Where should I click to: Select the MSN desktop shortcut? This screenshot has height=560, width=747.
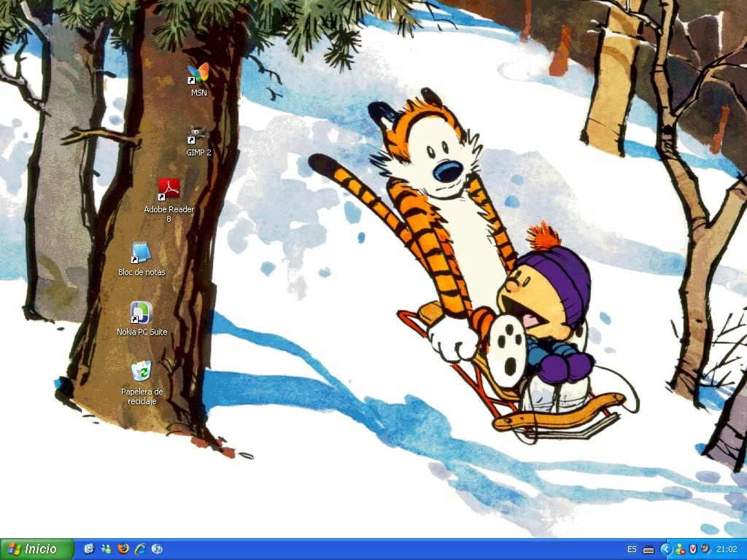198,79
